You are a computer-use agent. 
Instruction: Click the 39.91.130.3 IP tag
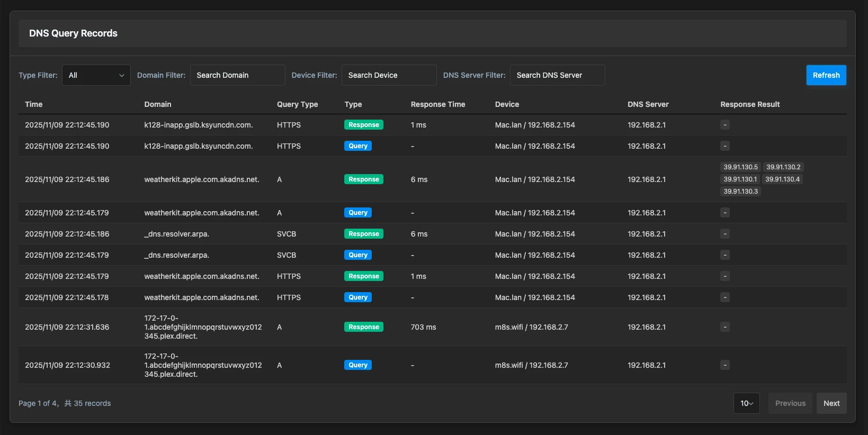pyautogui.click(x=740, y=192)
